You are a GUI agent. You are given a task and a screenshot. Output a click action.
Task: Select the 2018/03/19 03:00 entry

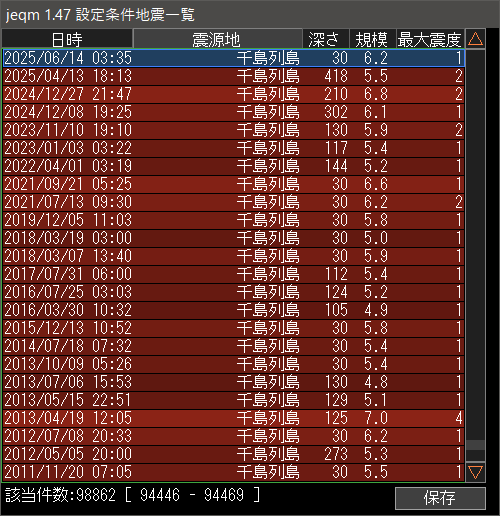233,238
